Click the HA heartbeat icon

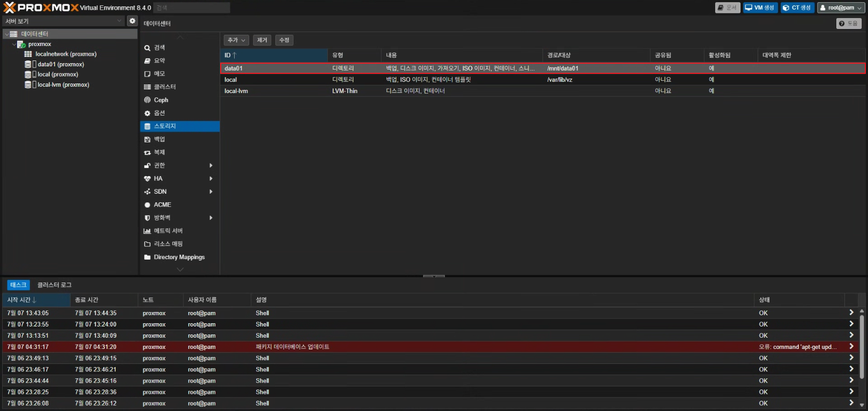pyautogui.click(x=147, y=179)
